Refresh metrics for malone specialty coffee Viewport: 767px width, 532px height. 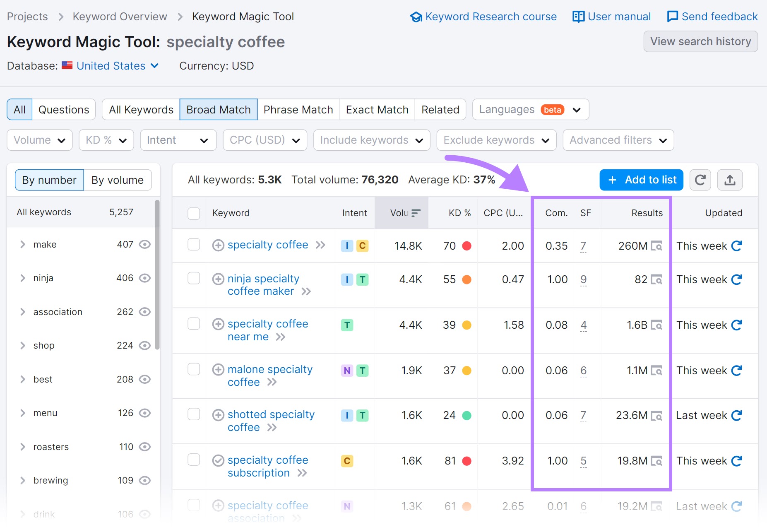coord(737,371)
